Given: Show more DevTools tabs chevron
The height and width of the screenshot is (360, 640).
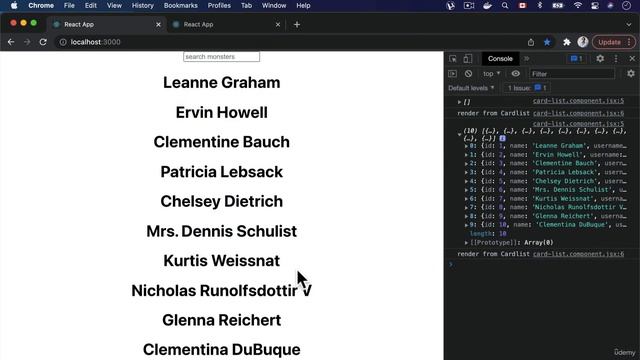Looking at the screenshot, I should (527, 59).
